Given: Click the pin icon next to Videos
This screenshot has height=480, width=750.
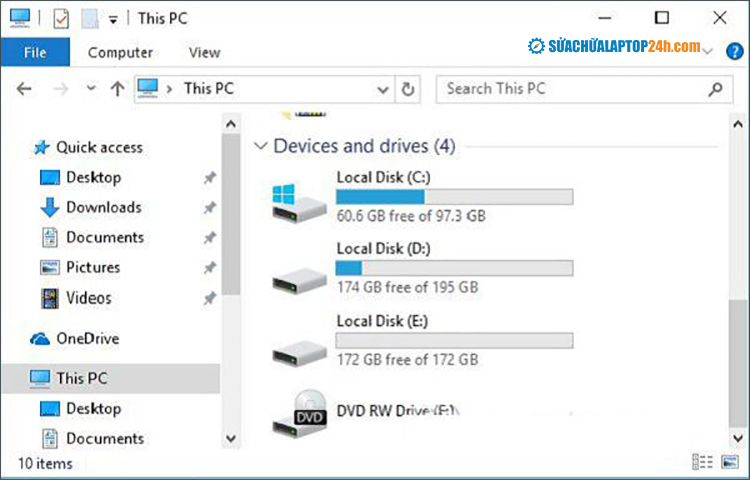Looking at the screenshot, I should (x=210, y=298).
